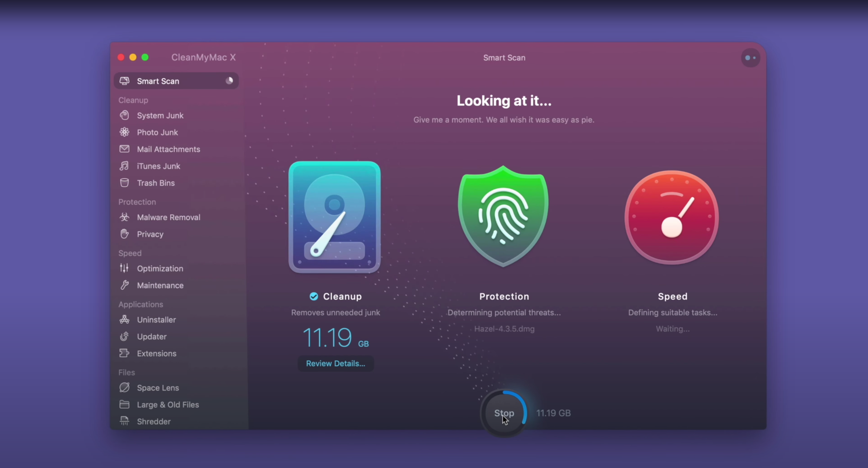868x468 pixels.
Task: Expand the Privacy protection section
Action: click(x=150, y=234)
